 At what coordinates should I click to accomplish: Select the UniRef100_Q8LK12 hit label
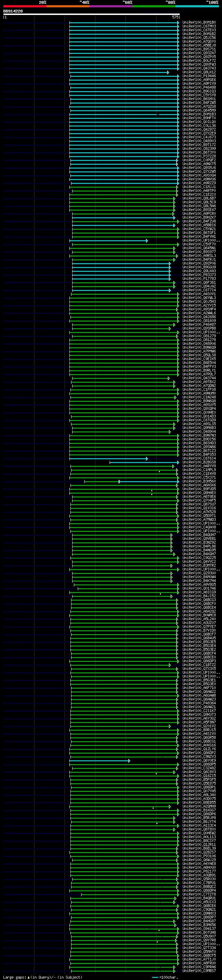pos(199,72)
